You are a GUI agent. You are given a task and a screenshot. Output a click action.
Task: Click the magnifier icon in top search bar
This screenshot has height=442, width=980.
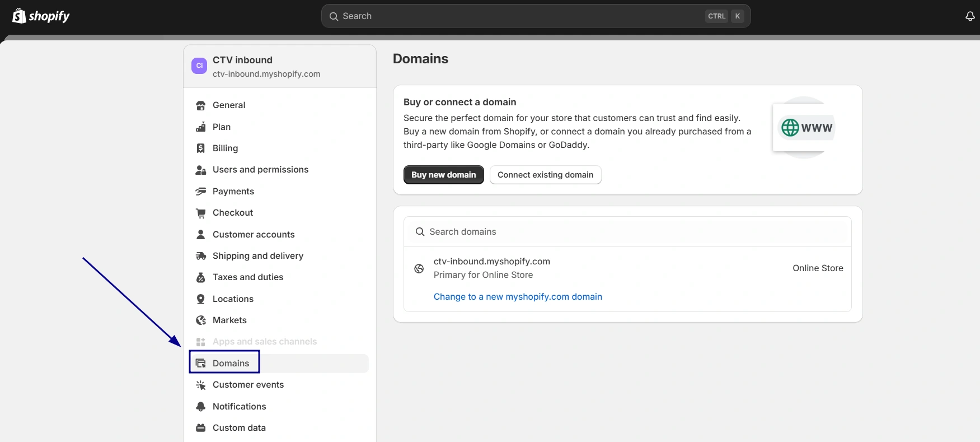pyautogui.click(x=334, y=16)
